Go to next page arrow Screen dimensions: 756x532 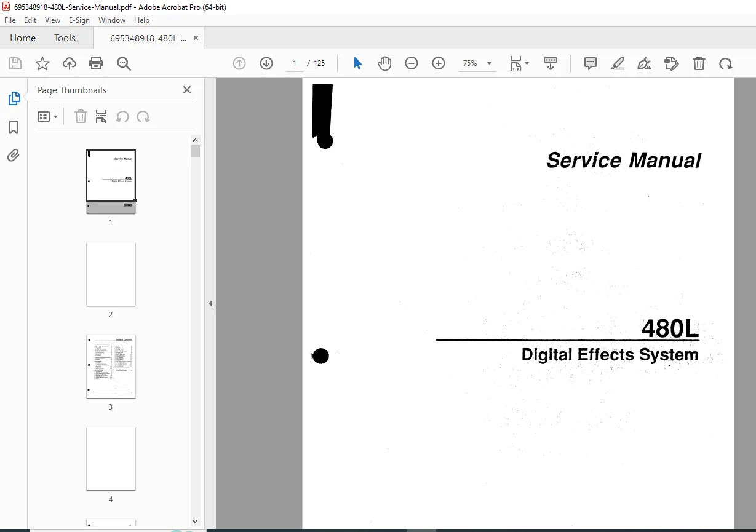click(266, 63)
